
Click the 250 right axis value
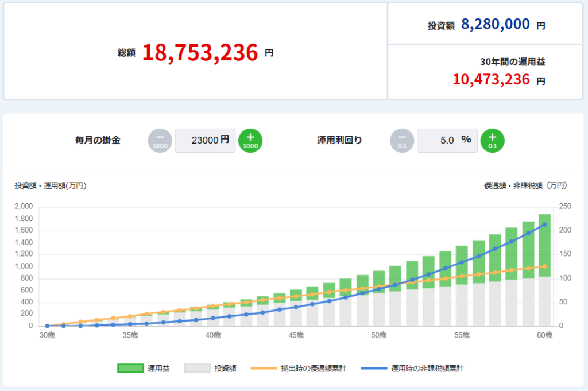point(565,206)
